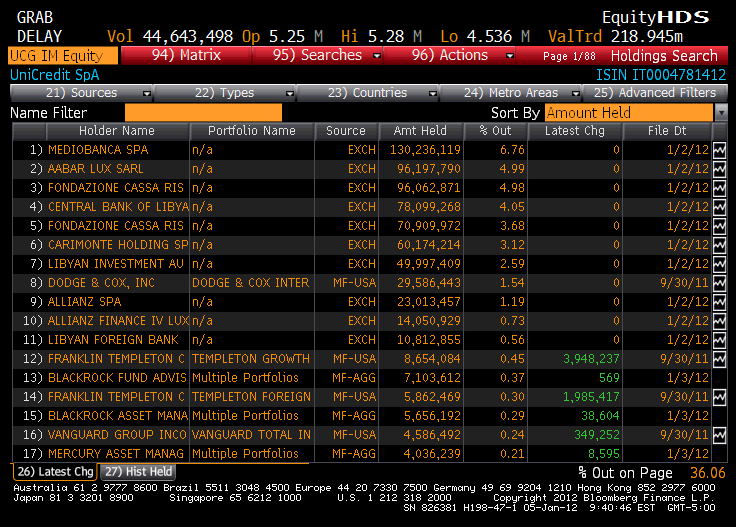The width and height of the screenshot is (736, 527).
Task: Select holder MEDIOBANCA SPA
Action: tap(98, 150)
